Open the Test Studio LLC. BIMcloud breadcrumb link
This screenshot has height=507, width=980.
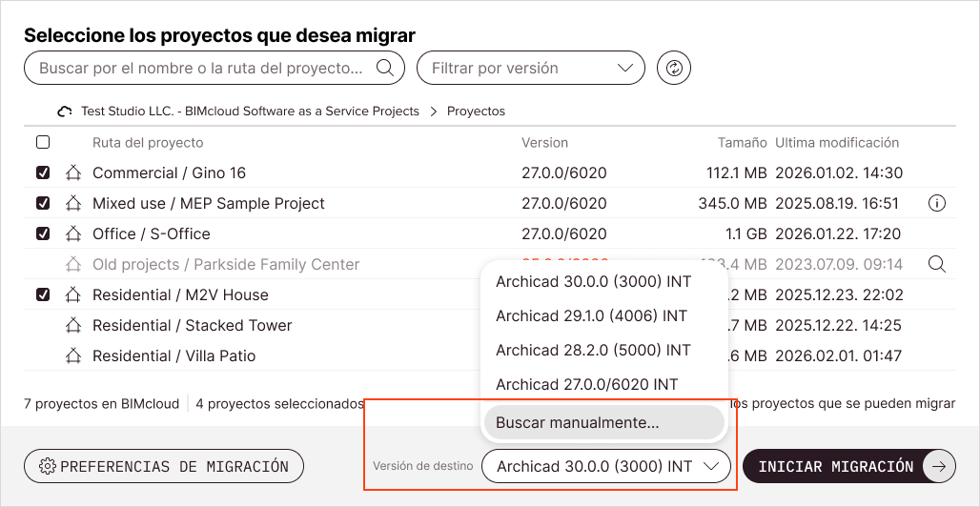pos(250,112)
